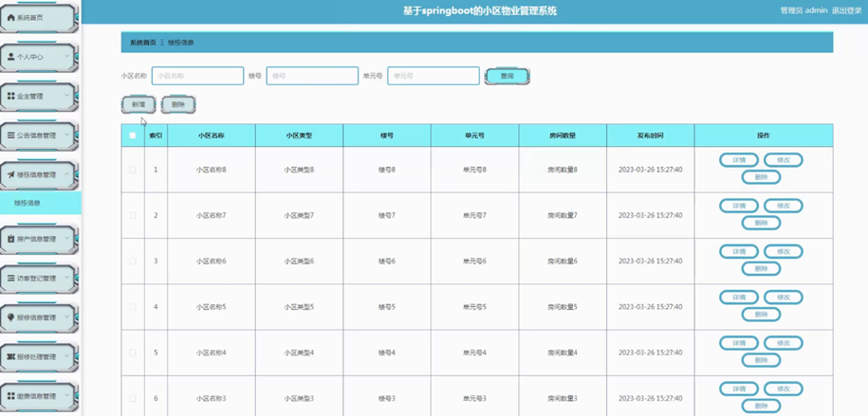This screenshot has height=416, width=868.
Task: Click 删除 in row 小区名称6
Action: coord(761,269)
